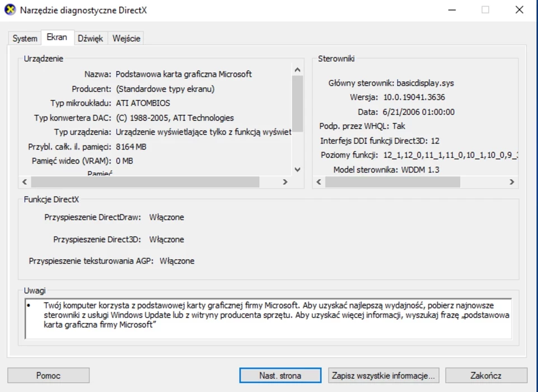Click the Ekran tab
538x392 pixels.
58,37
